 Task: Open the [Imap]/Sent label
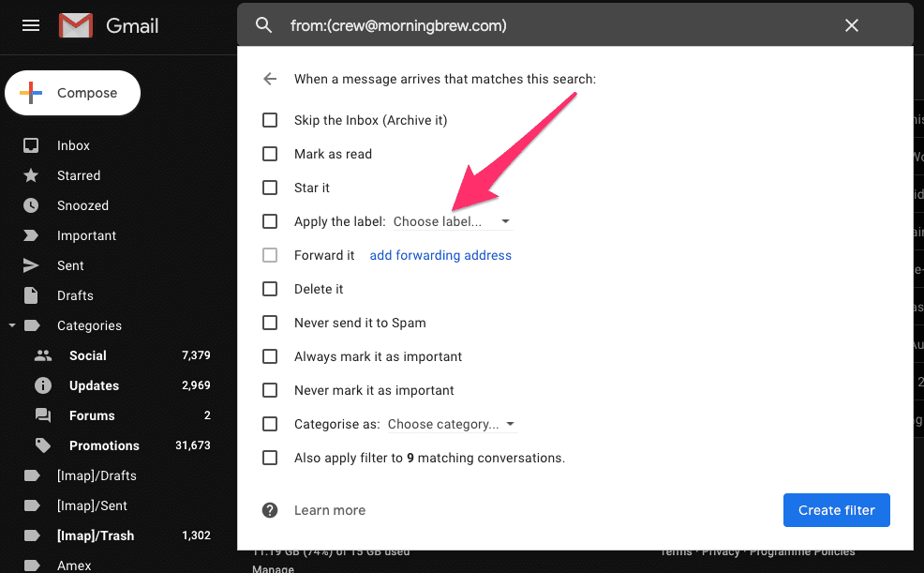click(92, 505)
